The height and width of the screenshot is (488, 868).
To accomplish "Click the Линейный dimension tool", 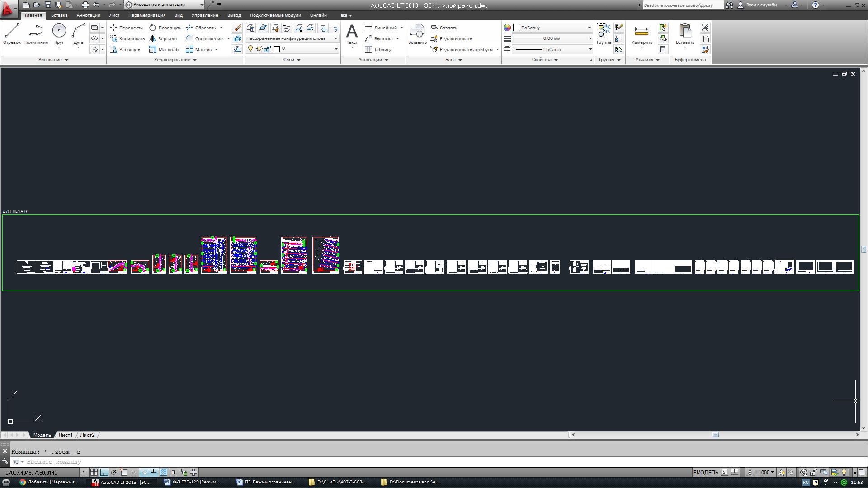I will [381, 28].
